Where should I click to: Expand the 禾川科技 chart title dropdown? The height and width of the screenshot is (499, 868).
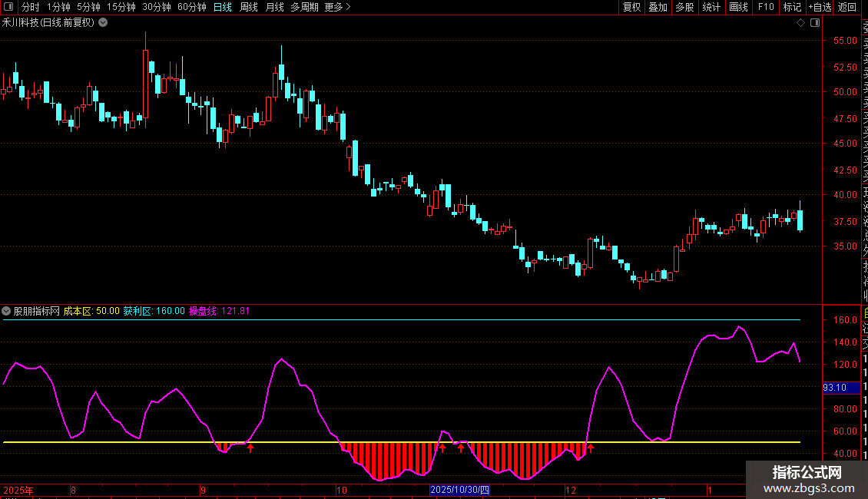coord(103,22)
